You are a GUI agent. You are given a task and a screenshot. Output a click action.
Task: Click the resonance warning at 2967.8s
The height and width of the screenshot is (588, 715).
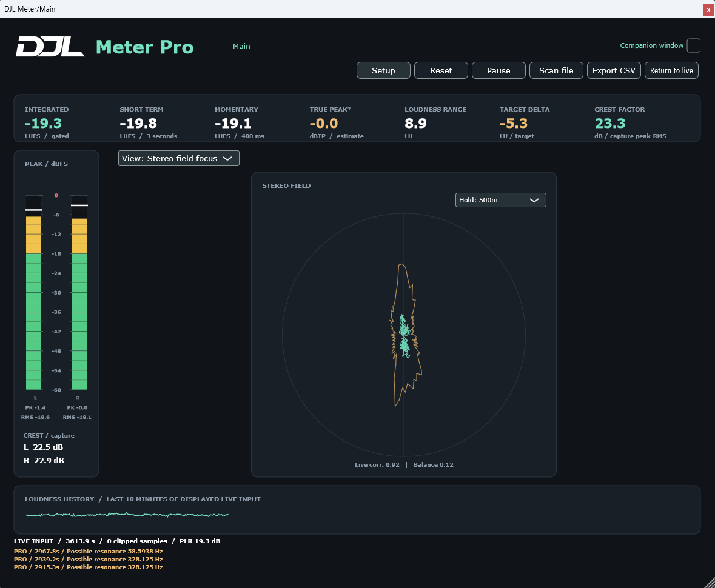click(89, 551)
